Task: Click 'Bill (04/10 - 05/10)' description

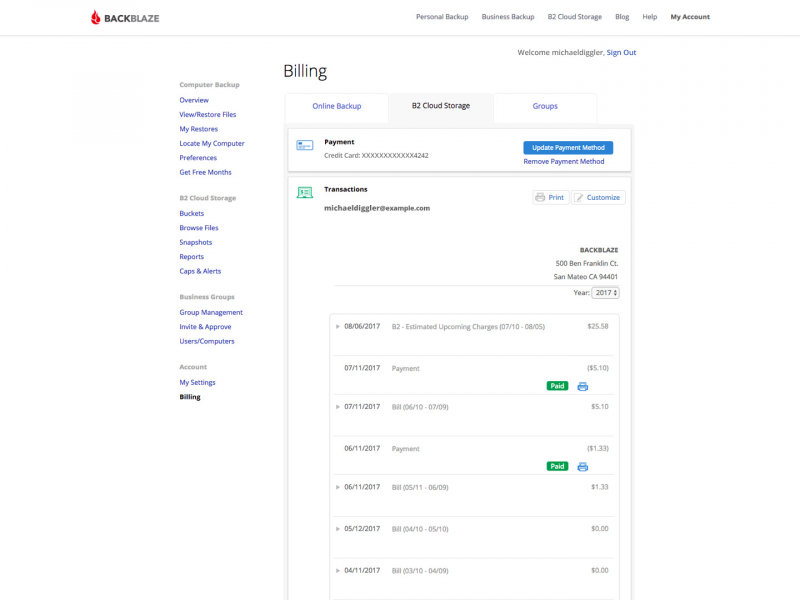Action: [x=420, y=529]
